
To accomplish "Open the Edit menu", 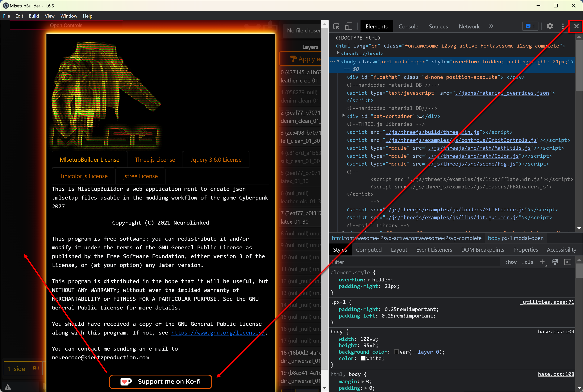I will click(19, 16).
